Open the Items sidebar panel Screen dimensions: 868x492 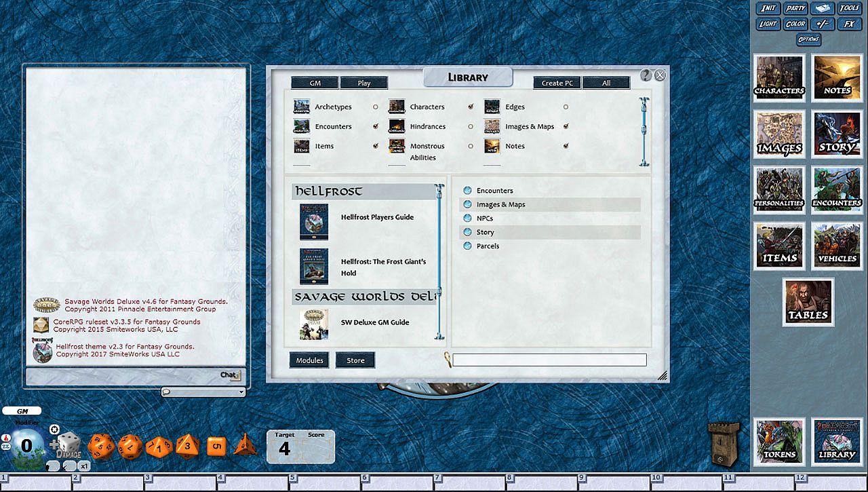click(x=779, y=246)
